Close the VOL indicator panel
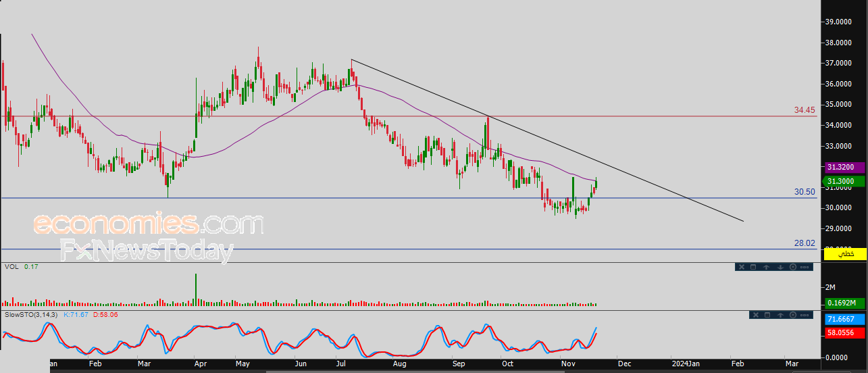This screenshot has width=868, height=373. (742, 267)
